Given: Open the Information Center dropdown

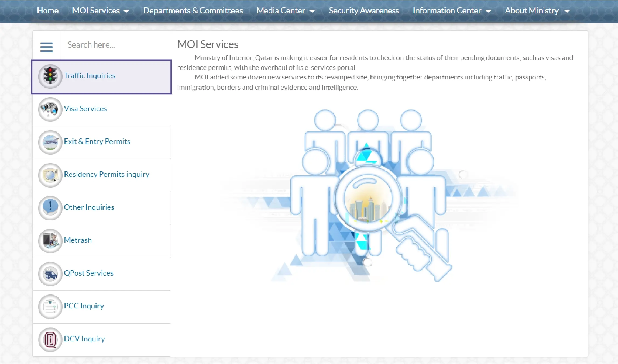Looking at the screenshot, I should click(x=488, y=11).
